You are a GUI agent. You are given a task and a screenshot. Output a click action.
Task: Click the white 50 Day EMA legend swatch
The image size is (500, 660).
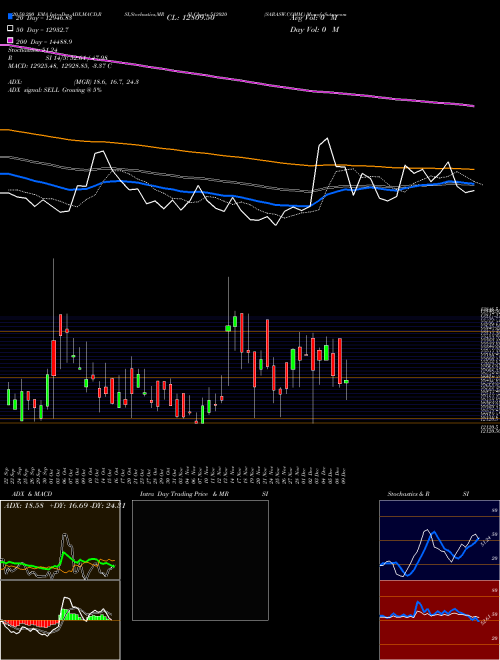tap(11, 29)
